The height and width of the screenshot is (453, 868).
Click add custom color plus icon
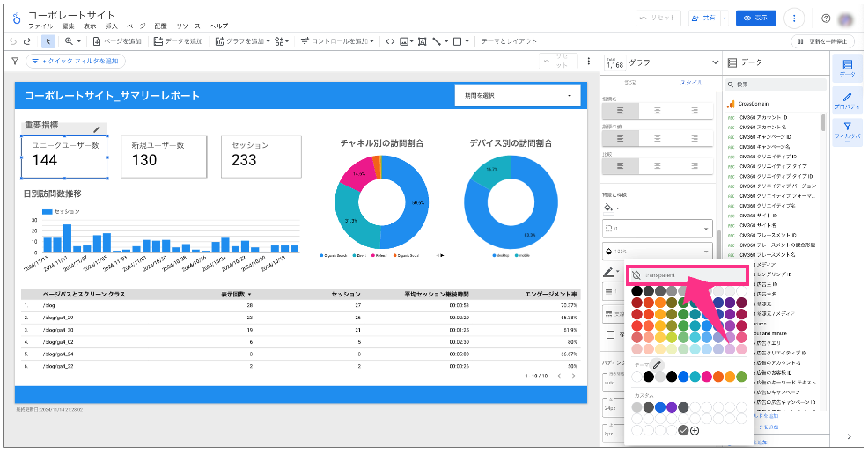tap(695, 430)
